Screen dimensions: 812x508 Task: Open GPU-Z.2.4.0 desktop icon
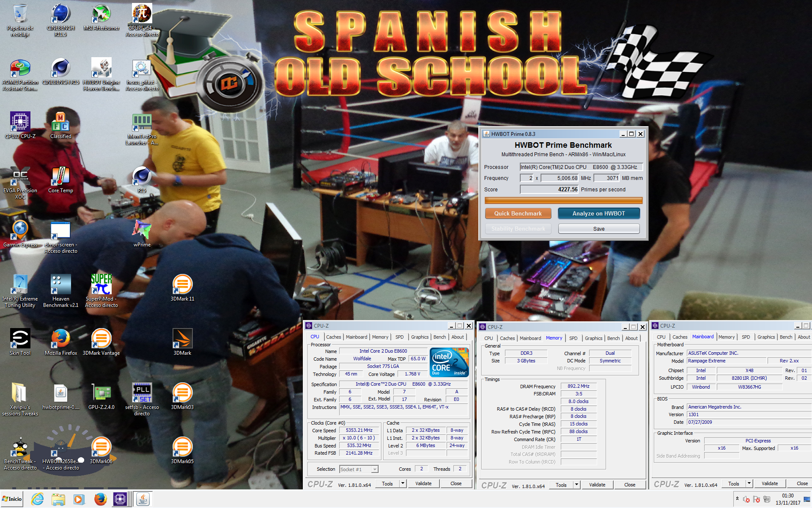click(x=101, y=397)
